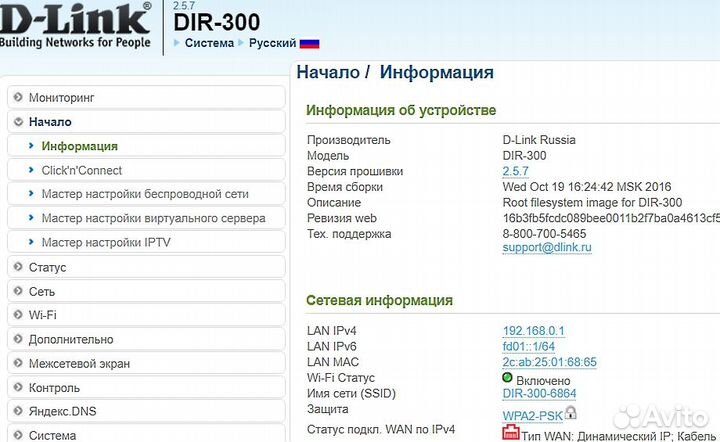This screenshot has width=720, height=442.
Task: Click the padlock icon next to WPA2-PSK
Action: click(x=570, y=413)
